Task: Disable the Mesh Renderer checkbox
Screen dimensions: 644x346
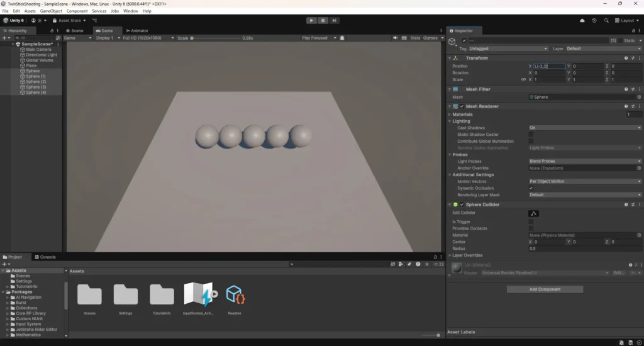Action: (462, 106)
